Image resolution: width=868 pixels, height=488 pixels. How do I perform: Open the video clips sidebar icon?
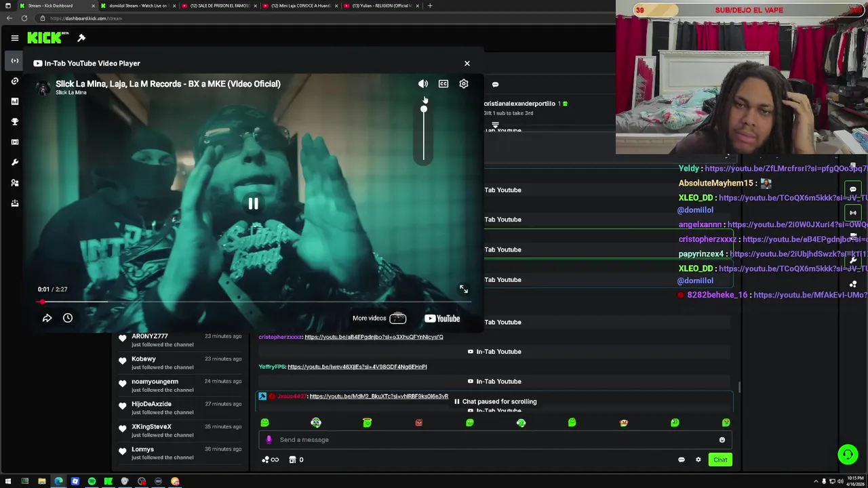(15, 142)
